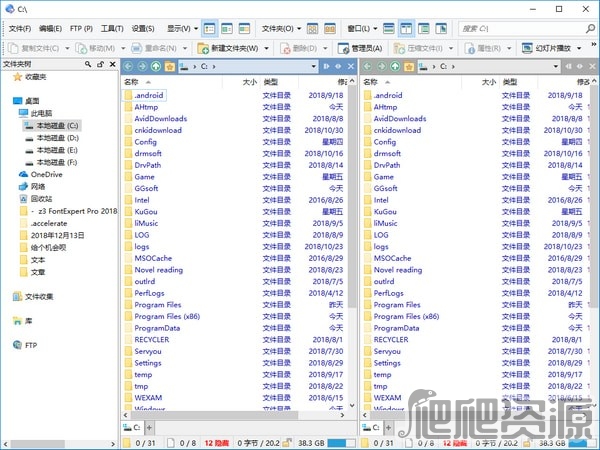Click the orange grid icon beside 文件夹(O)
The height and width of the screenshot is (450, 600).
330,29
